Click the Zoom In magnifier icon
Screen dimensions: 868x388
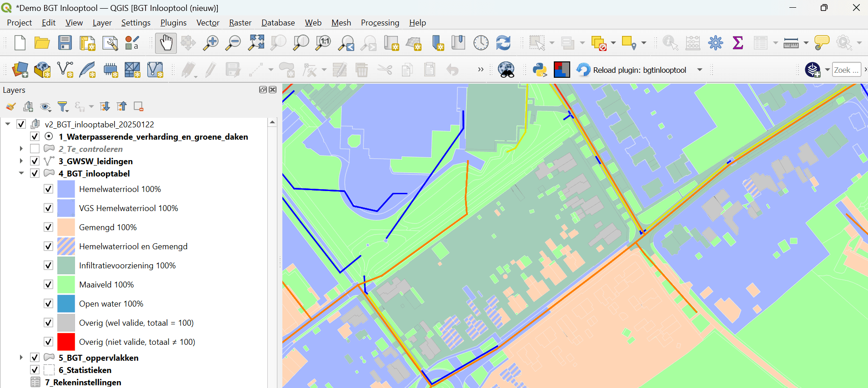(211, 43)
